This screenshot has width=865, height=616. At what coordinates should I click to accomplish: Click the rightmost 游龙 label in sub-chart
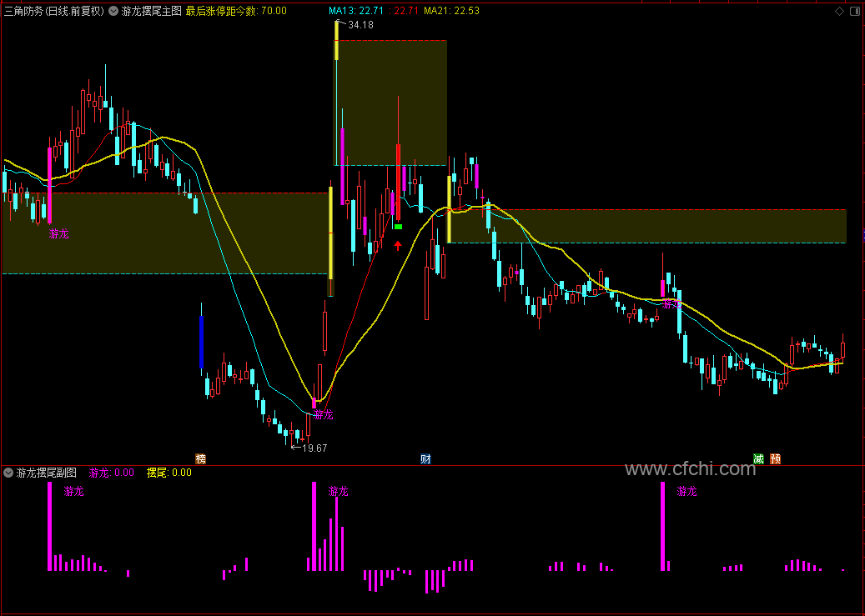pos(686,491)
